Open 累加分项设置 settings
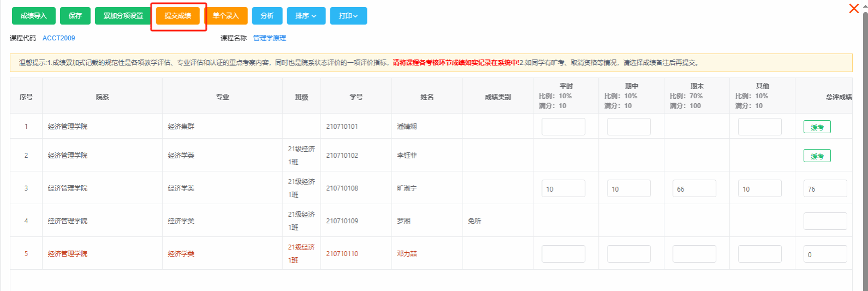868x291 pixels. [123, 16]
